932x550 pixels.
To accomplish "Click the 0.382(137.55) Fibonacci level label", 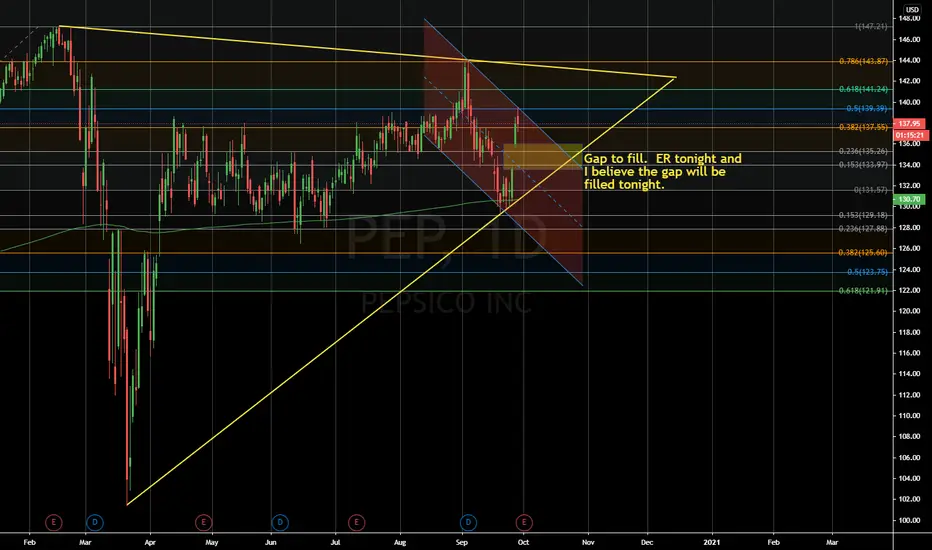I will pyautogui.click(x=864, y=127).
